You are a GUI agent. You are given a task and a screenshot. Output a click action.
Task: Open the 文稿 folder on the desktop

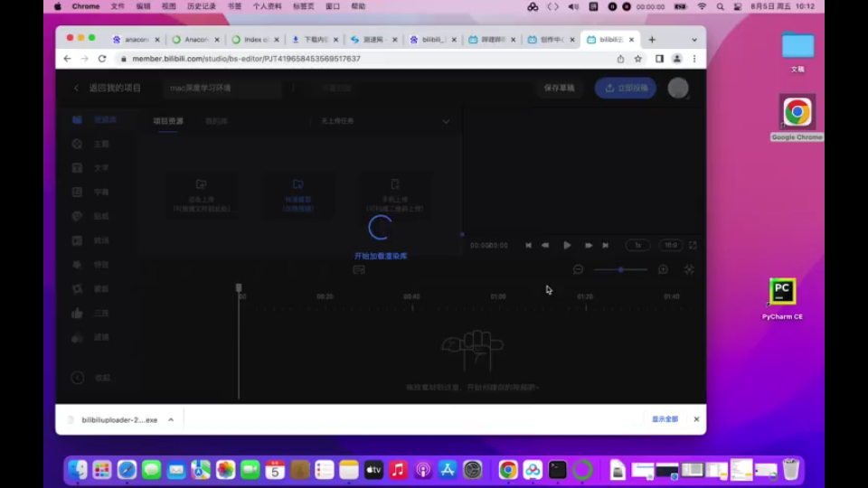tap(797, 52)
